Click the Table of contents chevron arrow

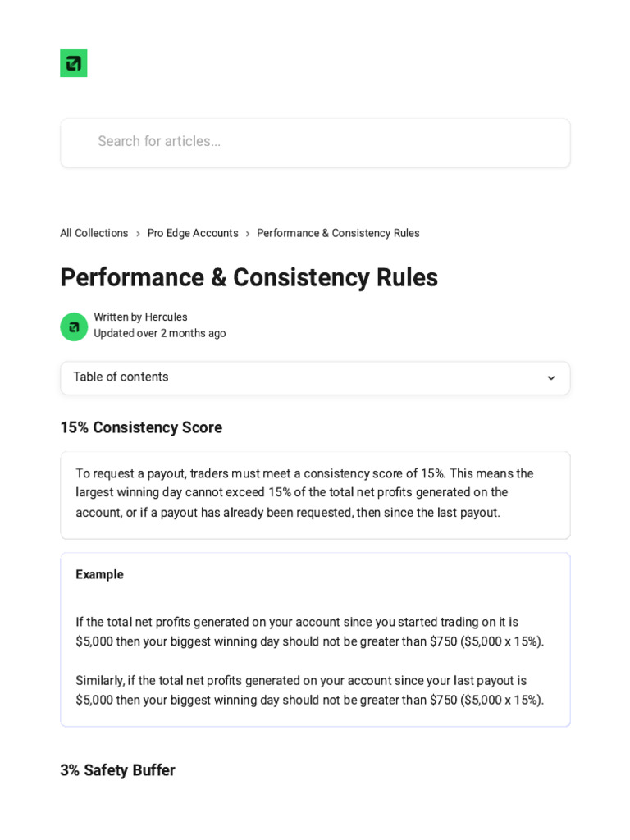(x=551, y=378)
